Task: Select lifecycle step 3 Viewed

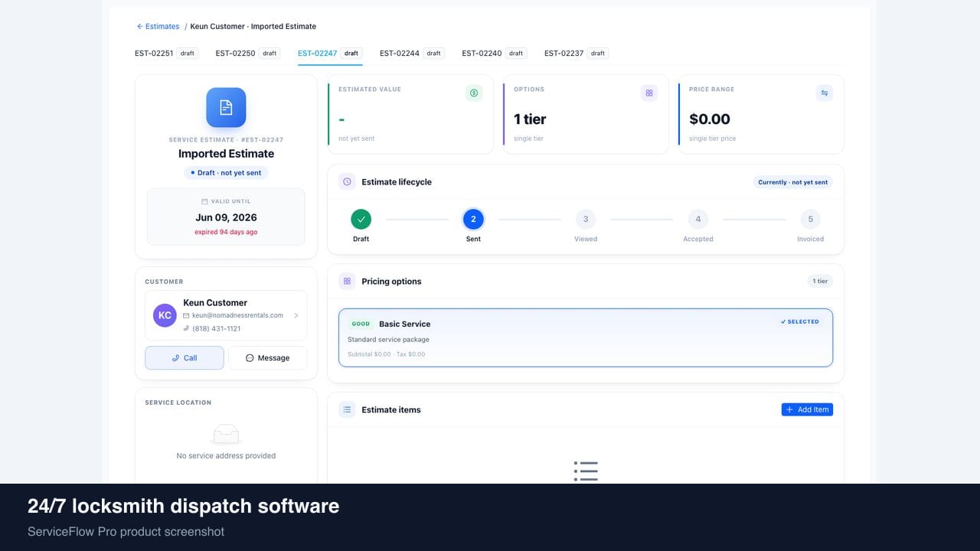Action: pos(586,220)
